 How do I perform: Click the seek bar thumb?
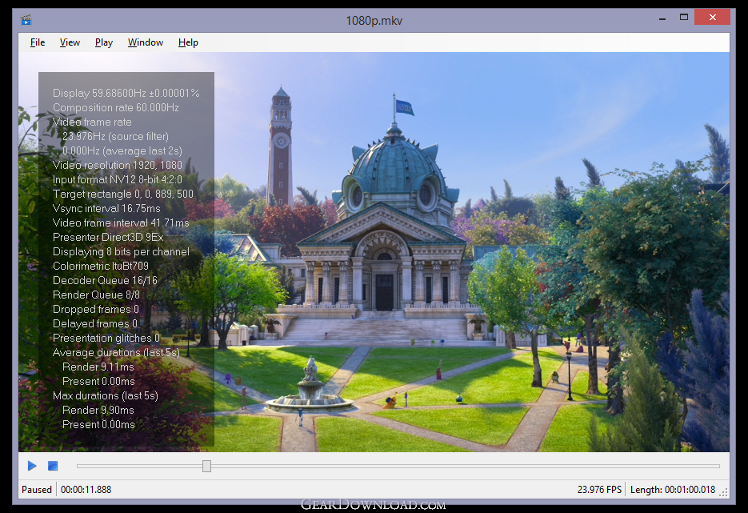206,466
